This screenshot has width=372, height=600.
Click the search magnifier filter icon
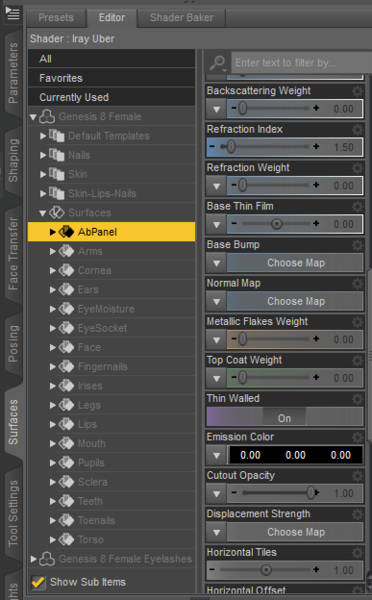(x=218, y=63)
